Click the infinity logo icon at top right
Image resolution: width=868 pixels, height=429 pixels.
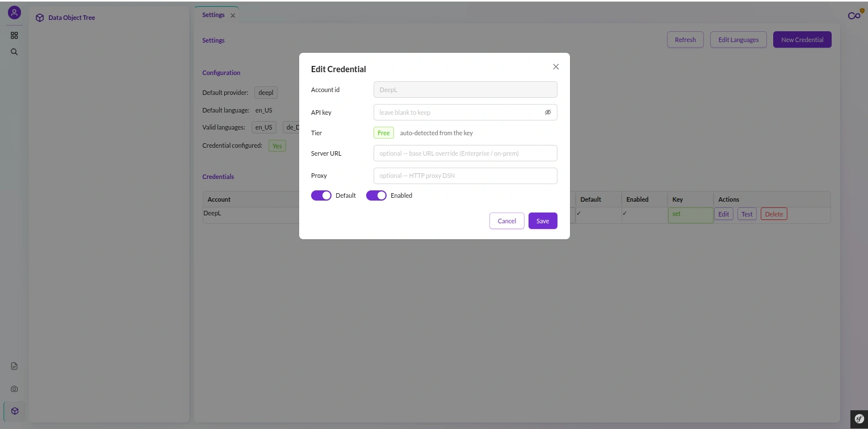click(854, 15)
